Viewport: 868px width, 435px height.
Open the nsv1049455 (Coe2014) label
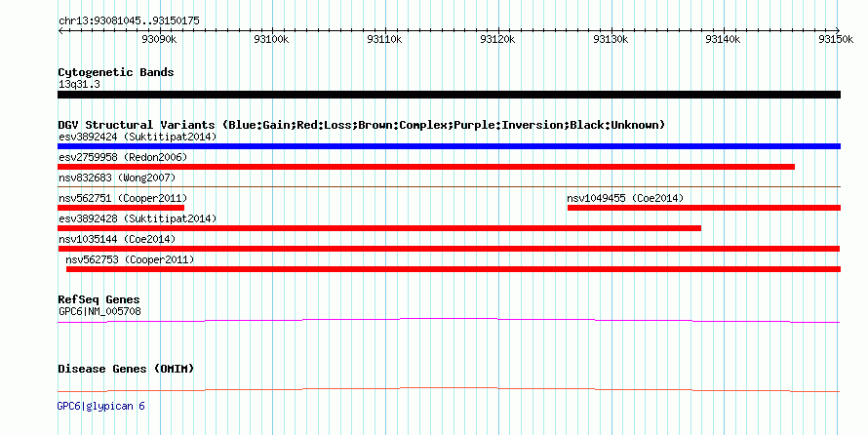pos(625,198)
